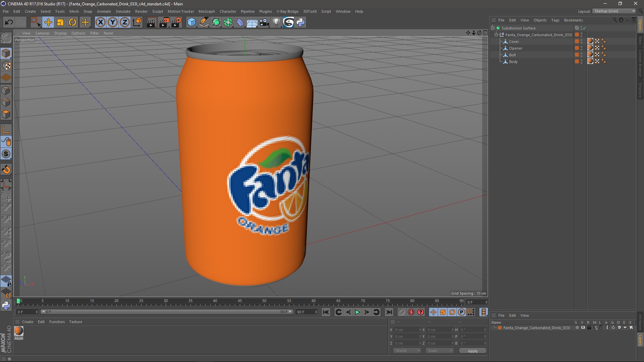This screenshot has height=362, width=644.
Task: Toggle Body object visibility dots
Action: pos(582,62)
